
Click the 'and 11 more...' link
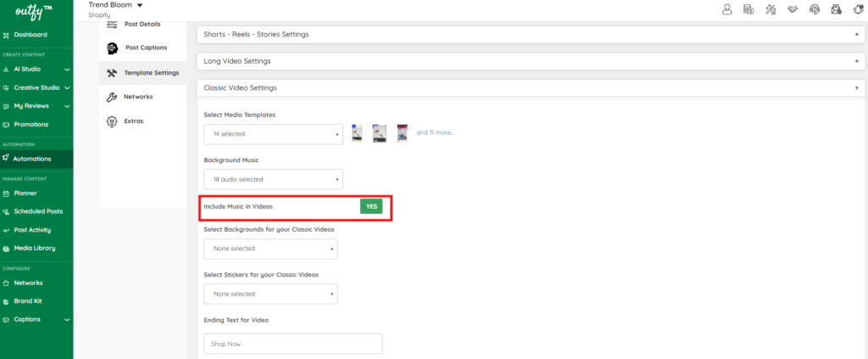pos(435,133)
